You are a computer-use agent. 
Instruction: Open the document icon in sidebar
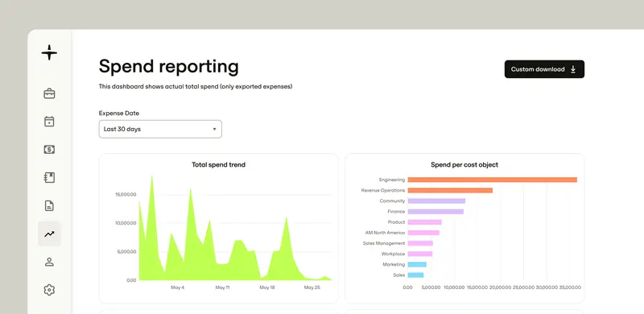pyautogui.click(x=49, y=205)
